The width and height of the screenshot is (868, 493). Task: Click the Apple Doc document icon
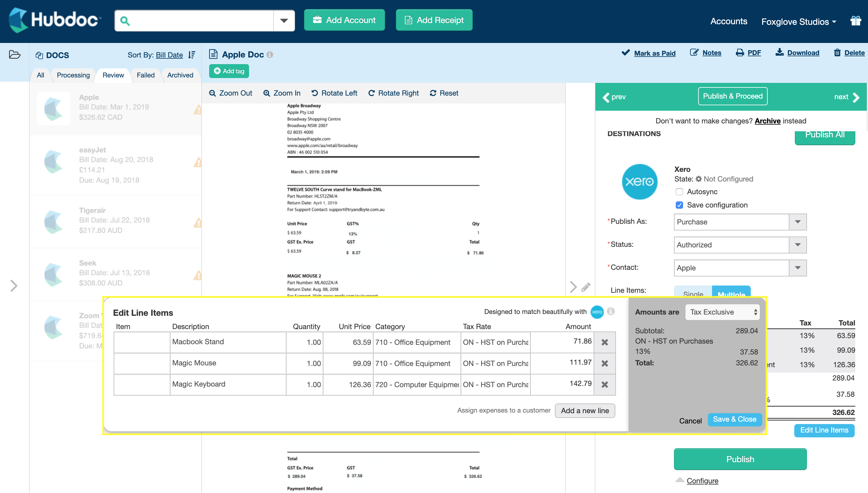click(213, 54)
